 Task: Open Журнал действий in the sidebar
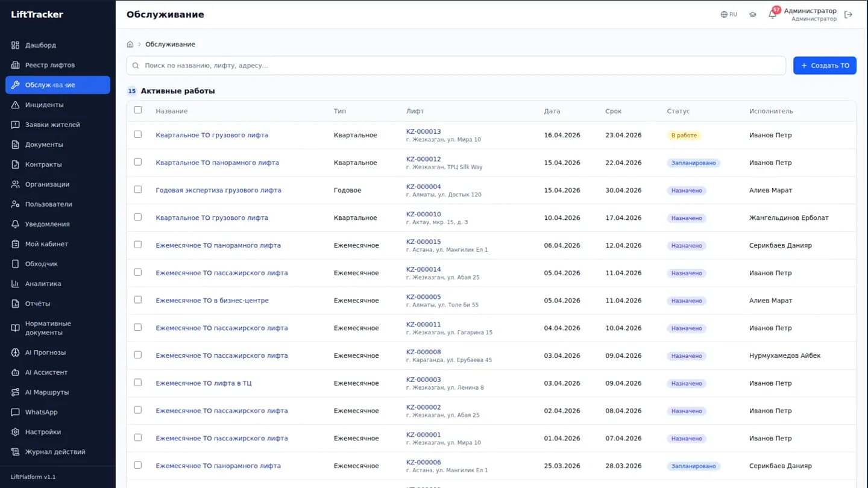coord(58,452)
